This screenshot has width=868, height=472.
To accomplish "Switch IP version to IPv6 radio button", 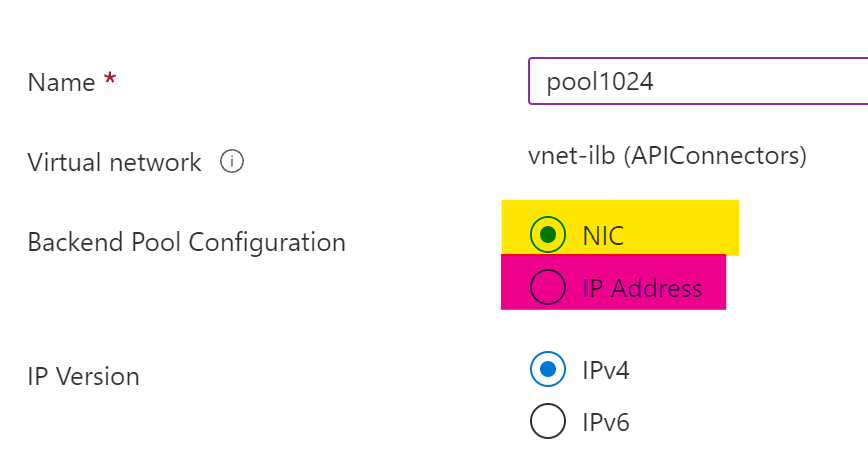I will point(547,421).
